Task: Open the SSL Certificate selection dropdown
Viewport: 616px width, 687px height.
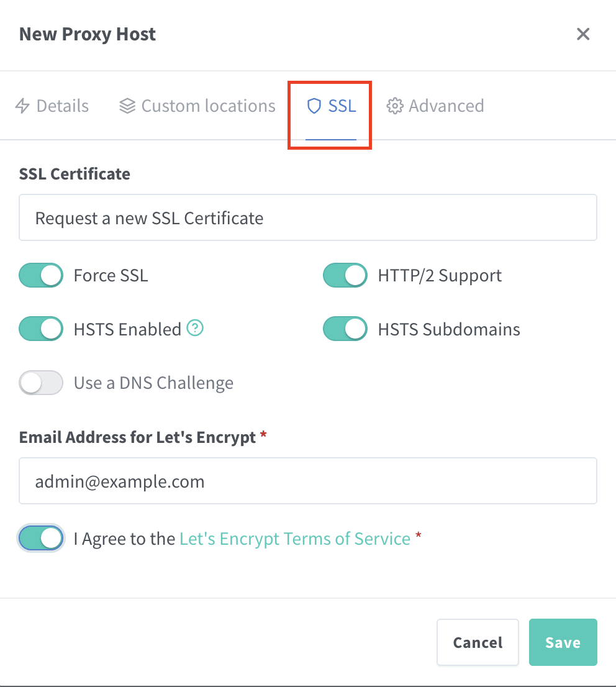Action: (307, 217)
